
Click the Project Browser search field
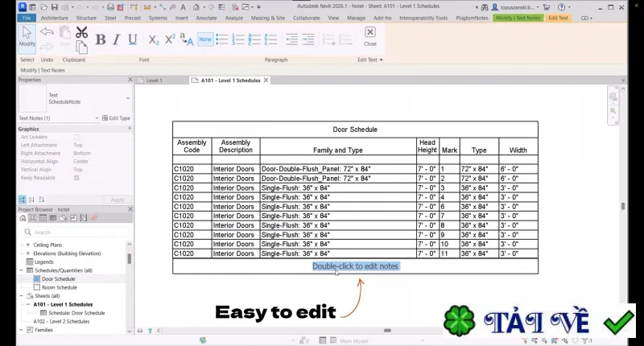76,233
